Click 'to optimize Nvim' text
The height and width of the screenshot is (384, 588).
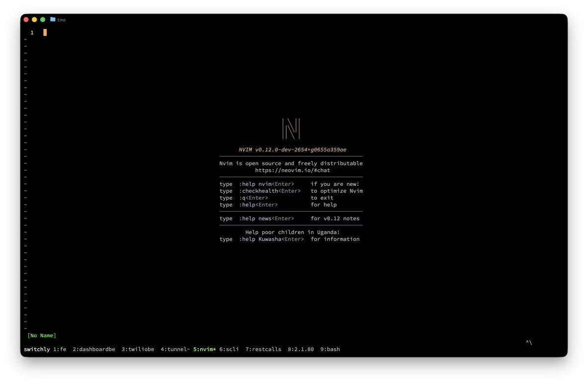coord(337,191)
